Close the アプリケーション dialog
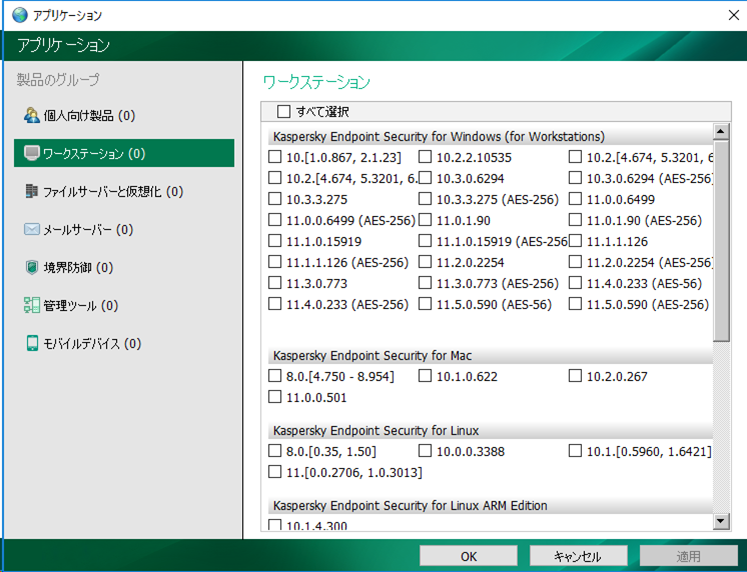The image size is (747, 572). point(734,15)
